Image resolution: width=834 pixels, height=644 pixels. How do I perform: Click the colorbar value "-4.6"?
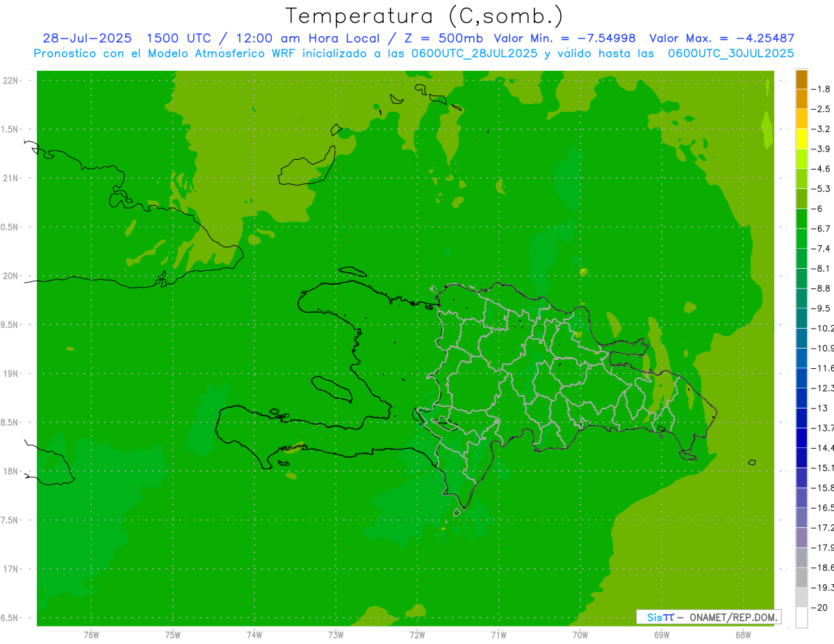[x=821, y=169]
